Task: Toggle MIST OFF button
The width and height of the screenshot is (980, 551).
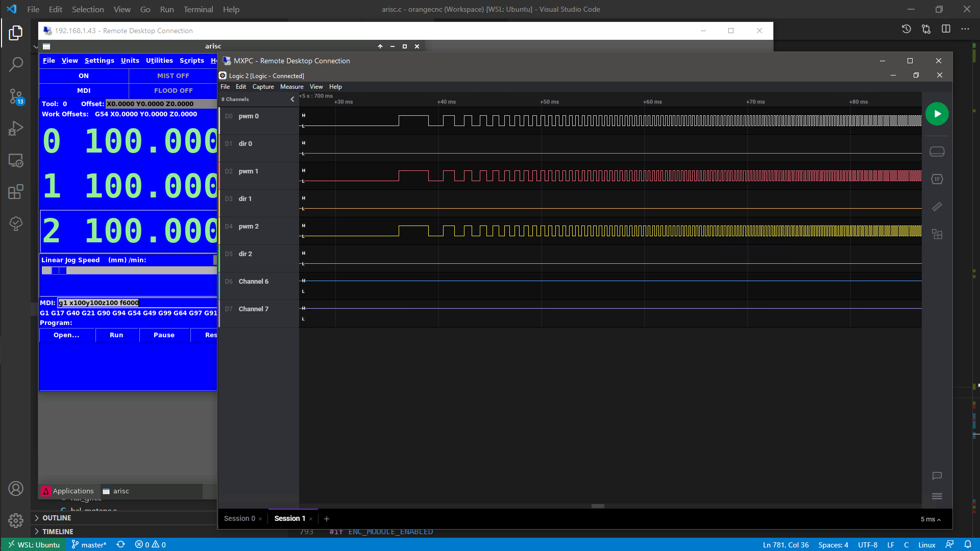Action: coord(173,76)
